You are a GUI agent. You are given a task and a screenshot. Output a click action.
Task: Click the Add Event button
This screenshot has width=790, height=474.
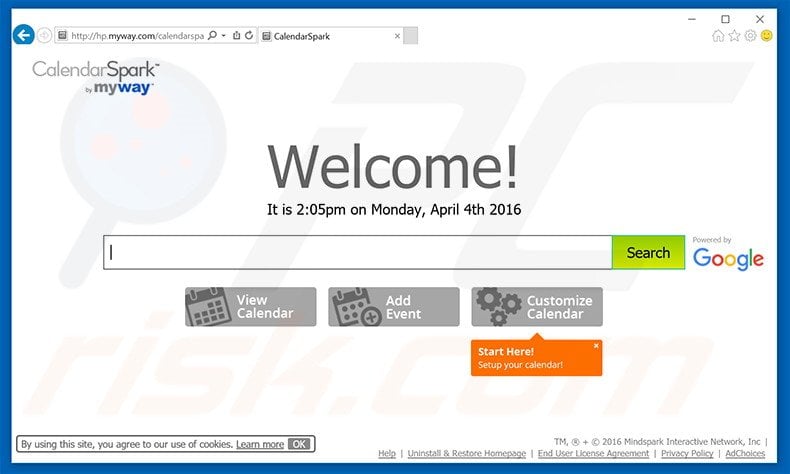393,307
